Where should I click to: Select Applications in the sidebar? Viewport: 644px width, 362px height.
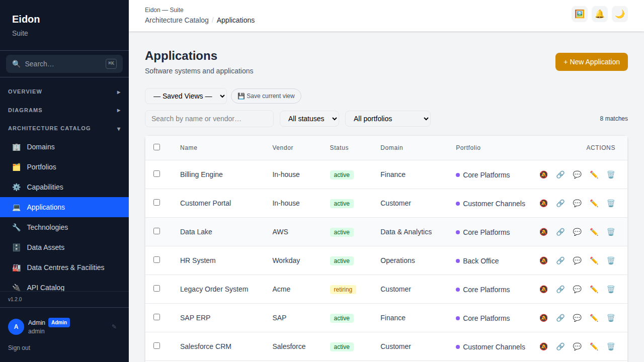[64, 207]
